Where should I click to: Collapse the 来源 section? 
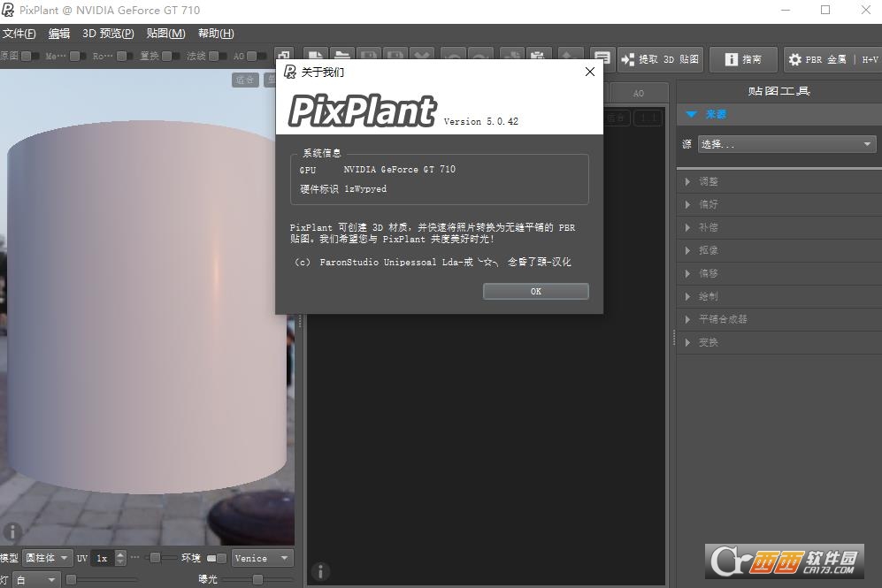pyautogui.click(x=779, y=114)
